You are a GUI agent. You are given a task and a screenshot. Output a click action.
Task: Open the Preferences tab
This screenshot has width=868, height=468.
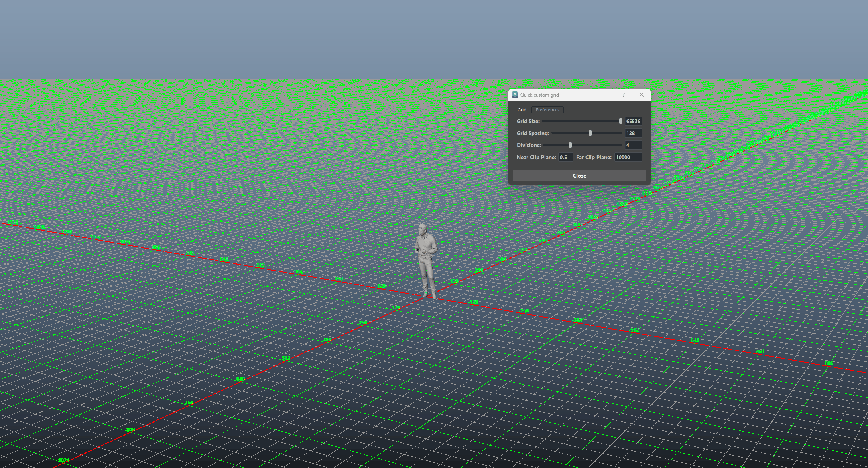547,110
